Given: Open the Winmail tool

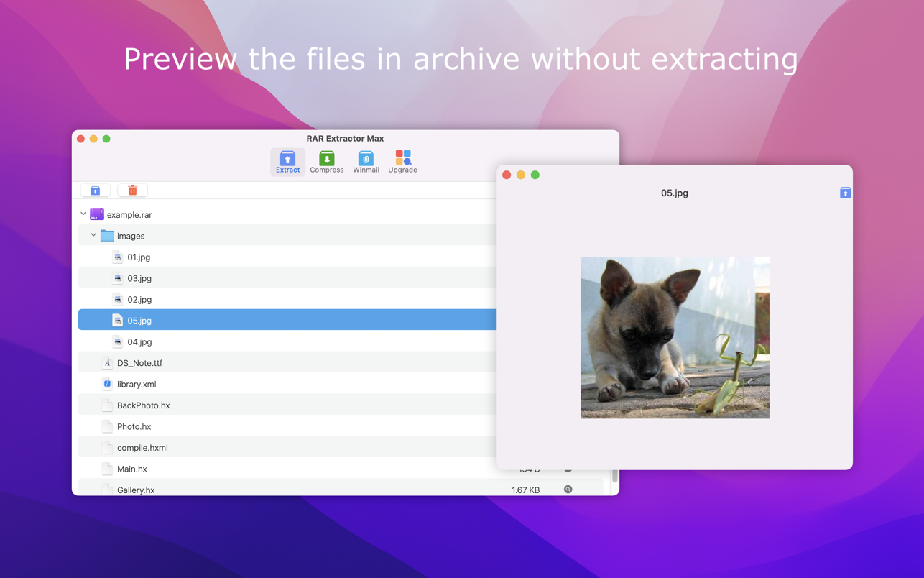Looking at the screenshot, I should pos(366,162).
